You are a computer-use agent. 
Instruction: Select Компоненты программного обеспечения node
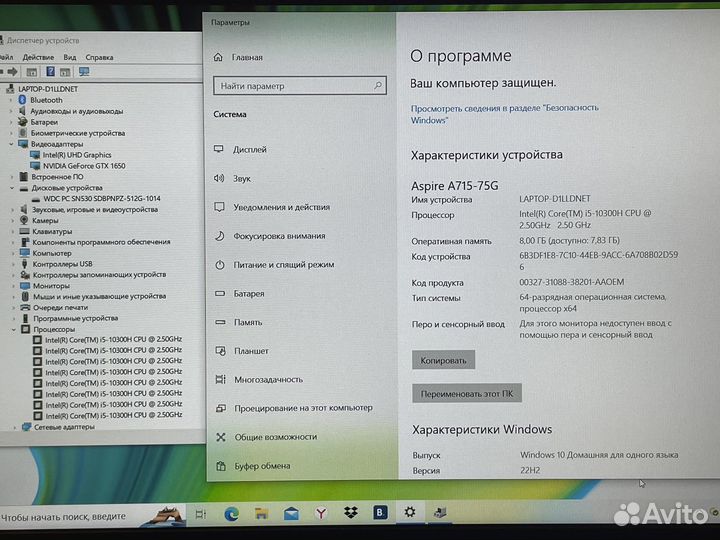pos(101,242)
